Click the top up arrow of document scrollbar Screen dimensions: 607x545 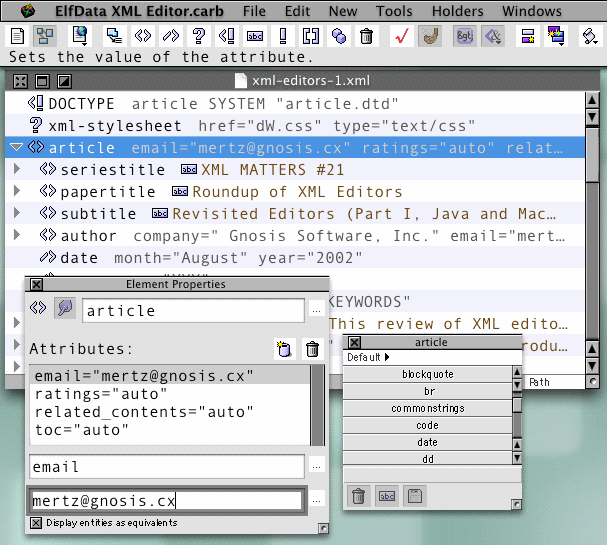pyautogui.click(x=592, y=101)
